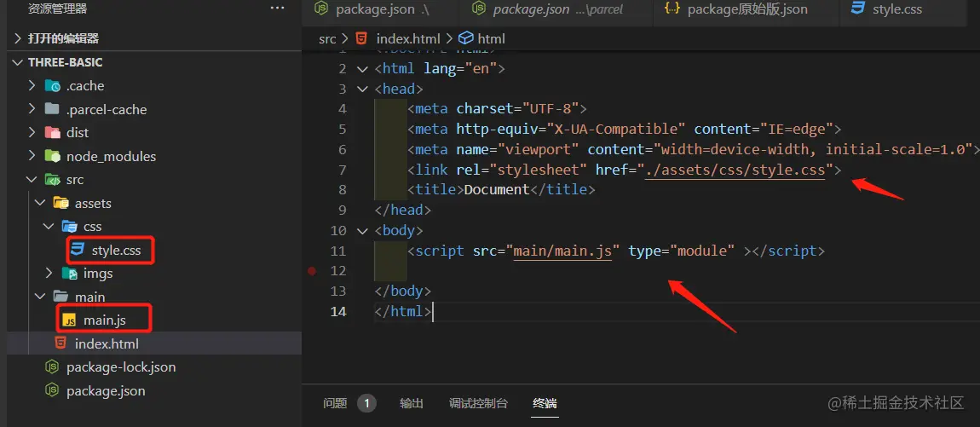This screenshot has width=980, height=427.
Task: Collapse the assets folder chevron
Action: (40, 203)
